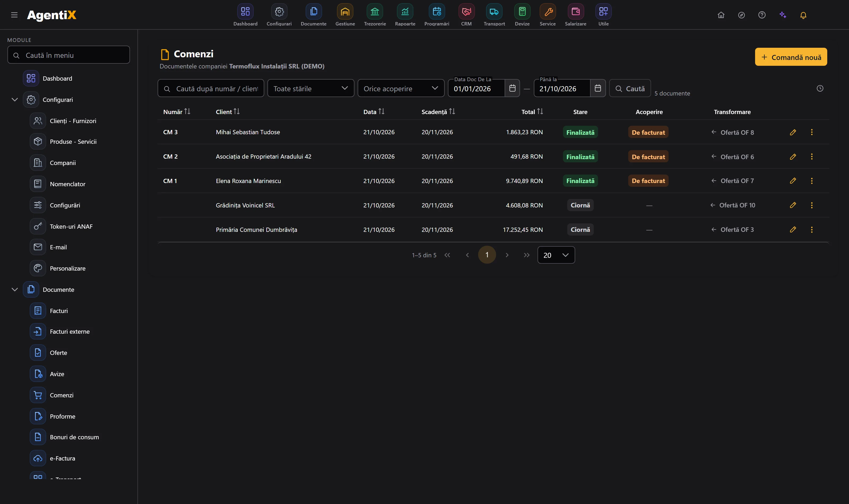
Task: Click client Elena Roxana Marinescu
Action: (248, 181)
